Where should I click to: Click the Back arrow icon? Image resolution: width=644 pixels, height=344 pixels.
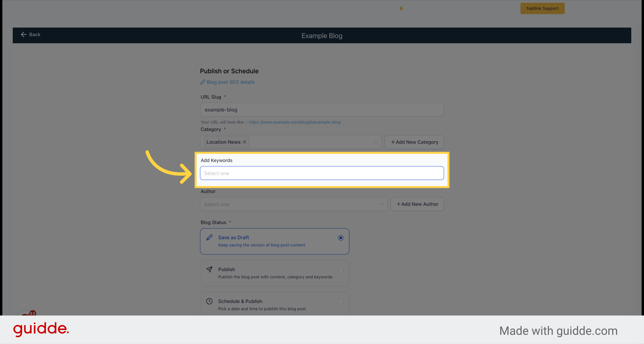[x=23, y=34]
